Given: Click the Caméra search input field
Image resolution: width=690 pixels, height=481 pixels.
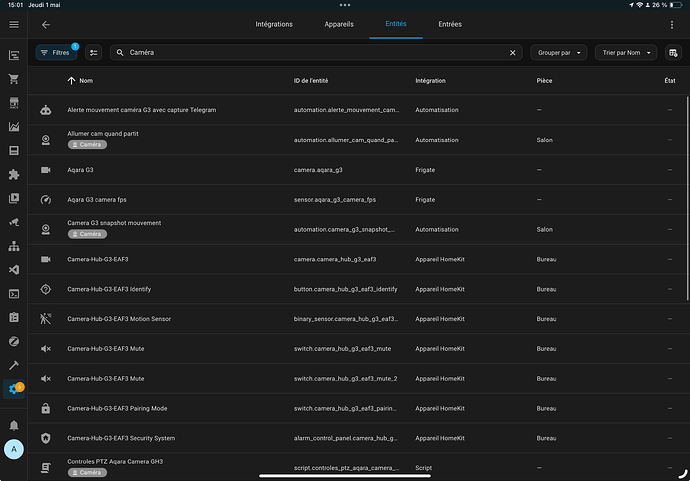Looking at the screenshot, I should 310,52.
